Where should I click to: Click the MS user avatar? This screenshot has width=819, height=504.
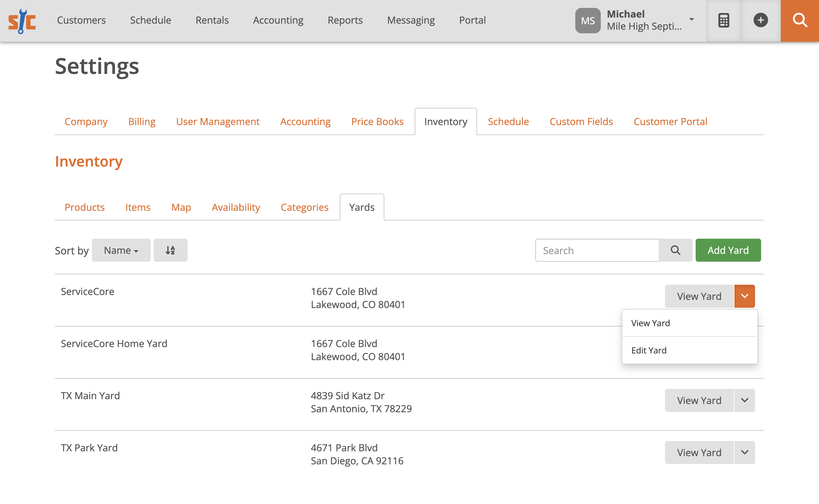click(x=588, y=21)
